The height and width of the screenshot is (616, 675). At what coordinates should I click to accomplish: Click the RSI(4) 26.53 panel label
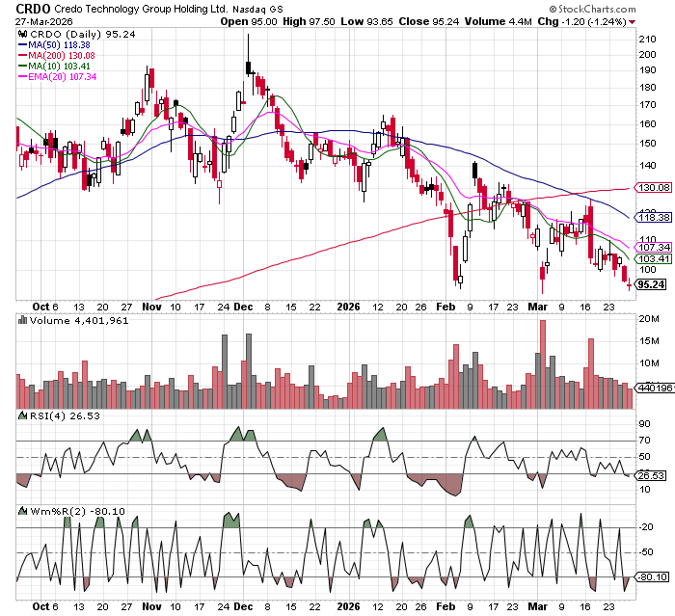(x=65, y=415)
